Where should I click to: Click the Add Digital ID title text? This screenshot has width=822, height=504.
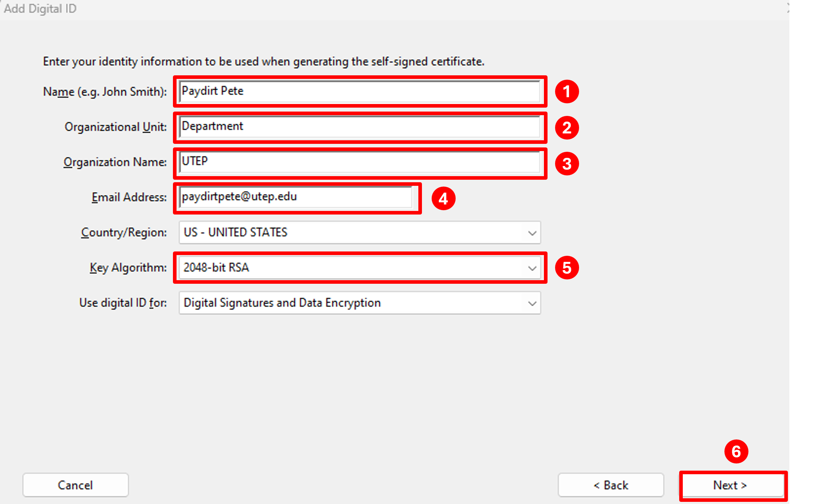(40, 9)
